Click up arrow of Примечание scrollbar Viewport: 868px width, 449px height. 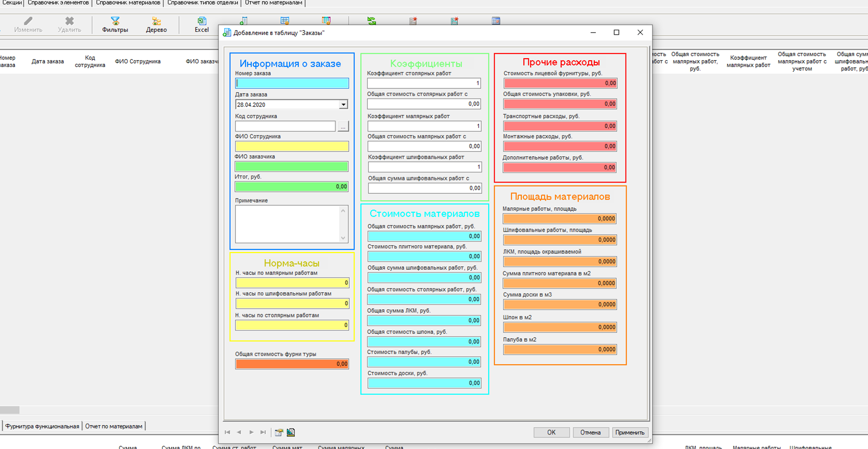pyautogui.click(x=343, y=211)
